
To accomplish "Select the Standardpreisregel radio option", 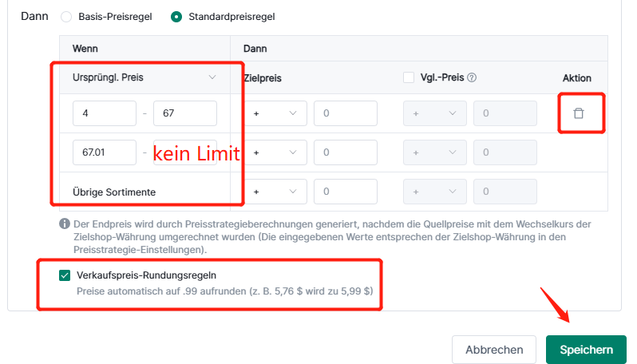I will [x=176, y=17].
